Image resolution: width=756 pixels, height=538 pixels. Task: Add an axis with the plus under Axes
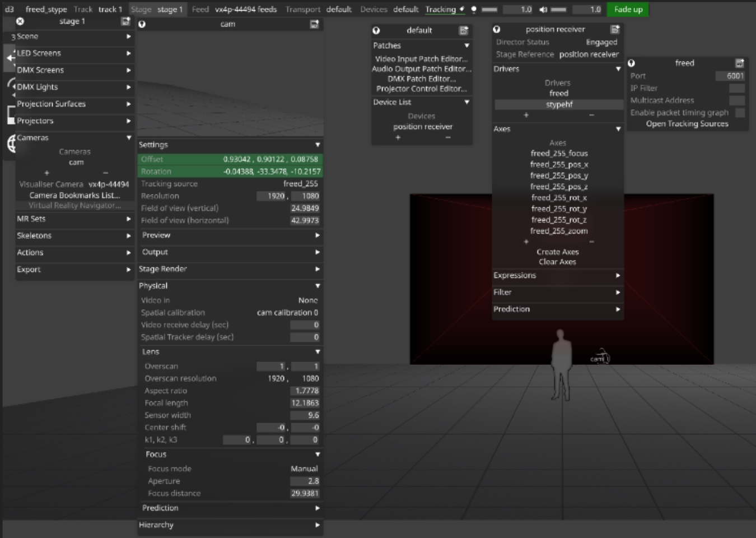point(526,242)
